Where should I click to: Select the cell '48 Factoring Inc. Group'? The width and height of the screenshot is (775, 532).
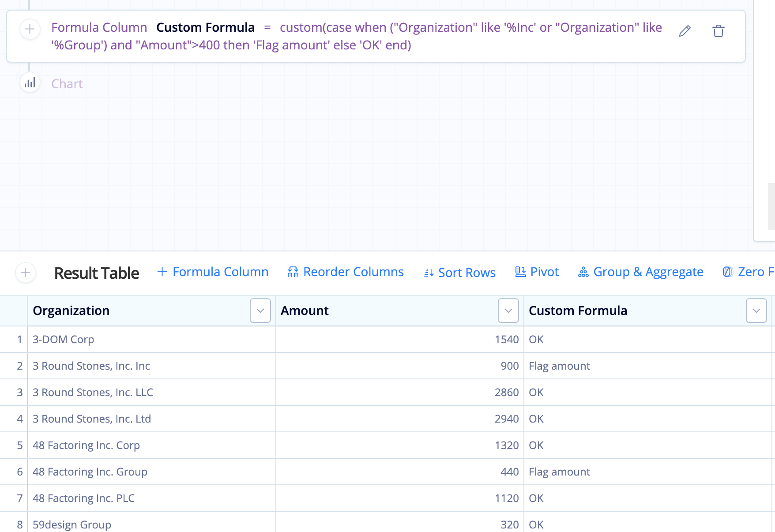click(x=152, y=472)
